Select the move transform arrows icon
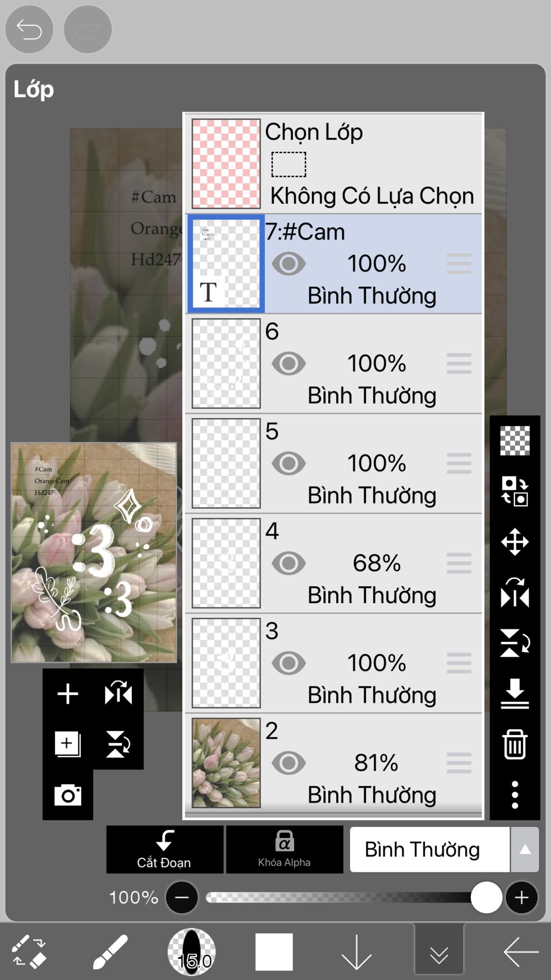Image resolution: width=551 pixels, height=980 pixels. point(515,541)
